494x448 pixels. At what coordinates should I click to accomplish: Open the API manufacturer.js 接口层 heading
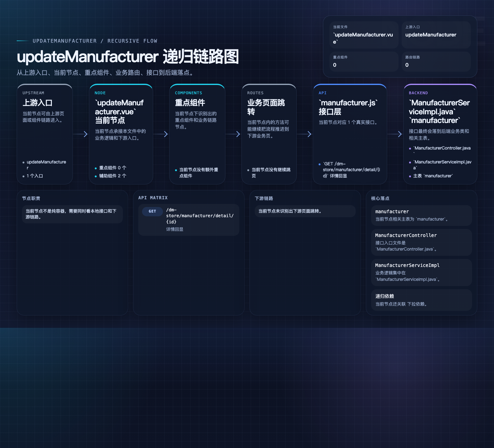pyautogui.click(x=348, y=107)
